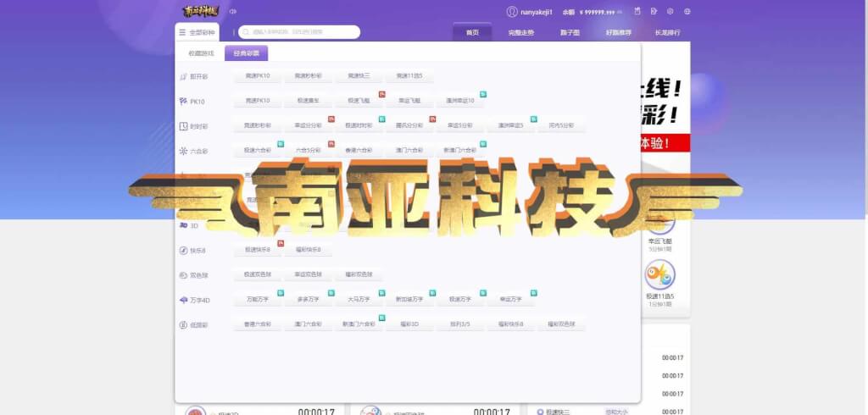Click the PK10 category flag icon
The height and width of the screenshot is (415, 868).
pyautogui.click(x=183, y=102)
